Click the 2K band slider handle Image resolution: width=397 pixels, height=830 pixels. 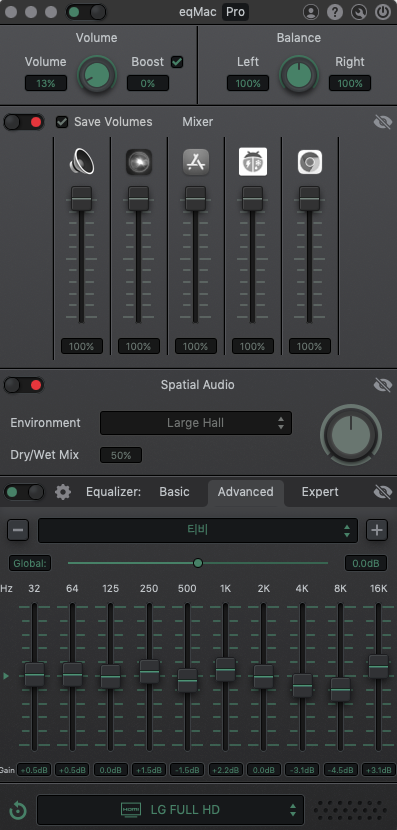[x=264, y=676]
